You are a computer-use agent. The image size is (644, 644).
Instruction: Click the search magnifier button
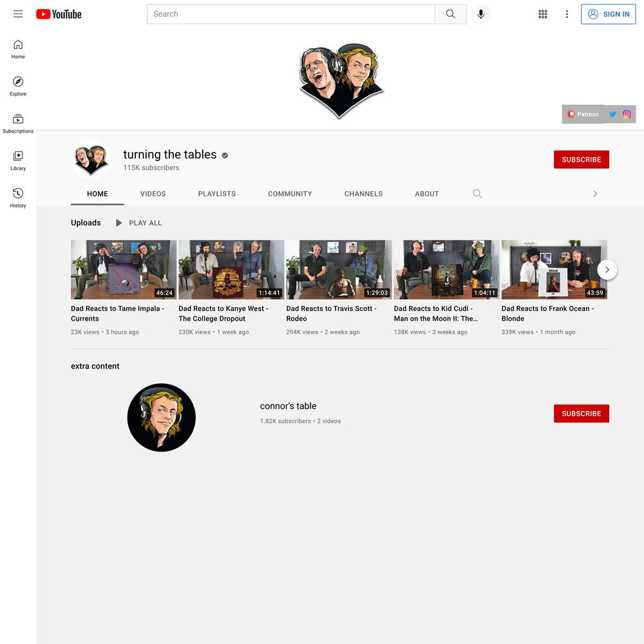pos(451,14)
